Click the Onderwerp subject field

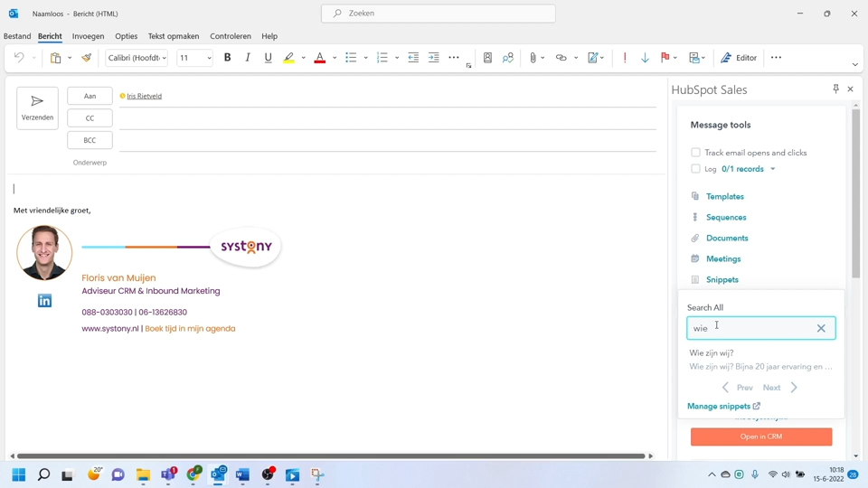click(387, 163)
